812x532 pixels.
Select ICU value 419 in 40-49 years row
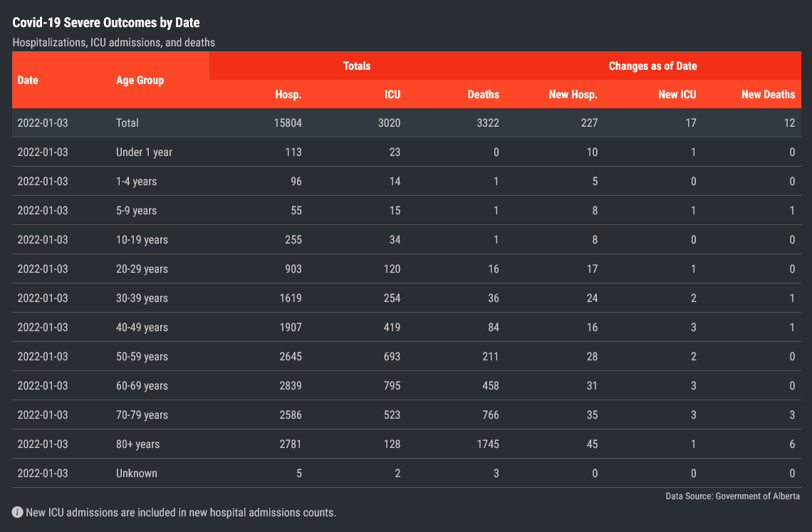(392, 328)
